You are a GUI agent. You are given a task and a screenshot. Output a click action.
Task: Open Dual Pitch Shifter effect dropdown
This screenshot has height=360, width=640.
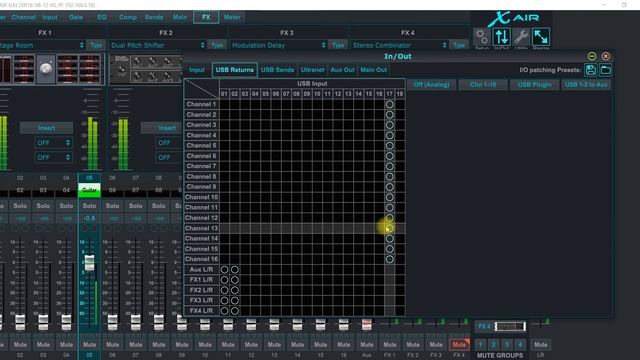[157, 45]
